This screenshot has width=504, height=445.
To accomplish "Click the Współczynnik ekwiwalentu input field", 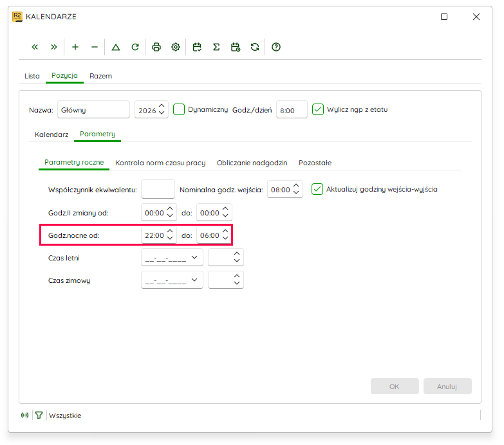I will coord(158,189).
